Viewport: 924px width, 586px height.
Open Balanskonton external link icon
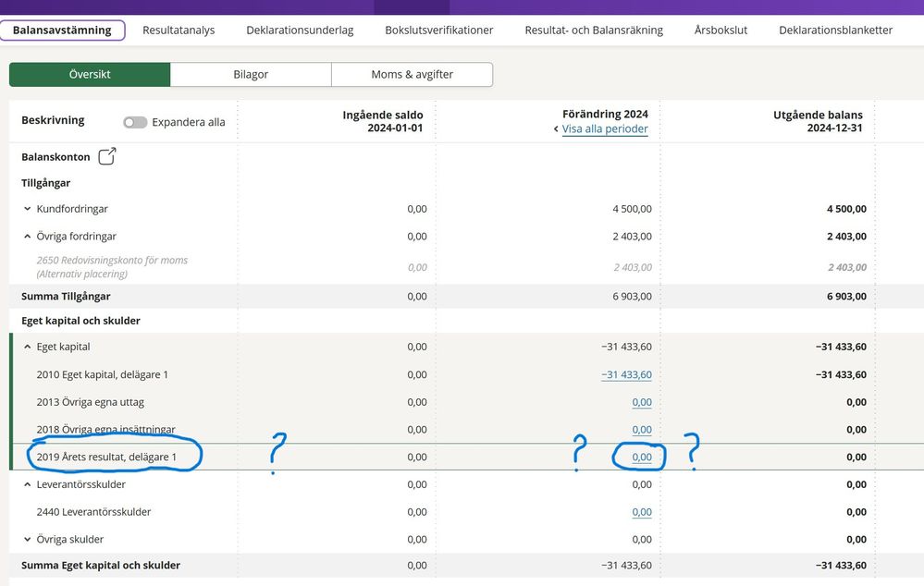click(x=107, y=156)
